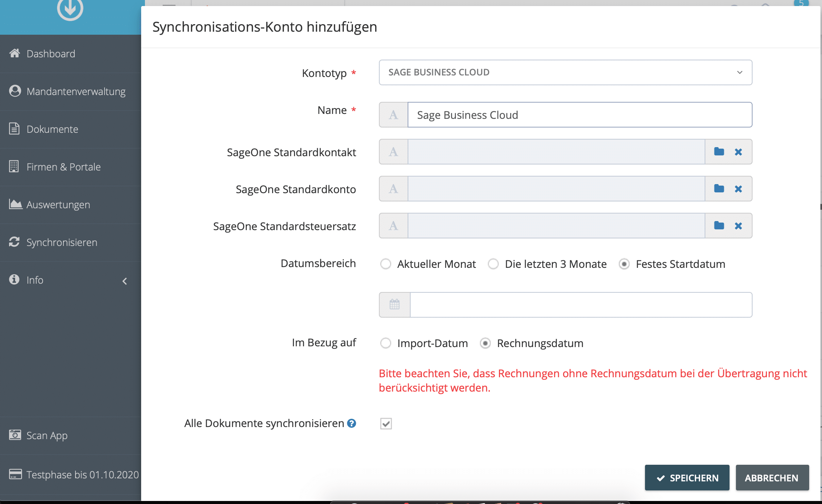Open Firmen & Portale section
The width and height of the screenshot is (822, 504).
(x=71, y=167)
